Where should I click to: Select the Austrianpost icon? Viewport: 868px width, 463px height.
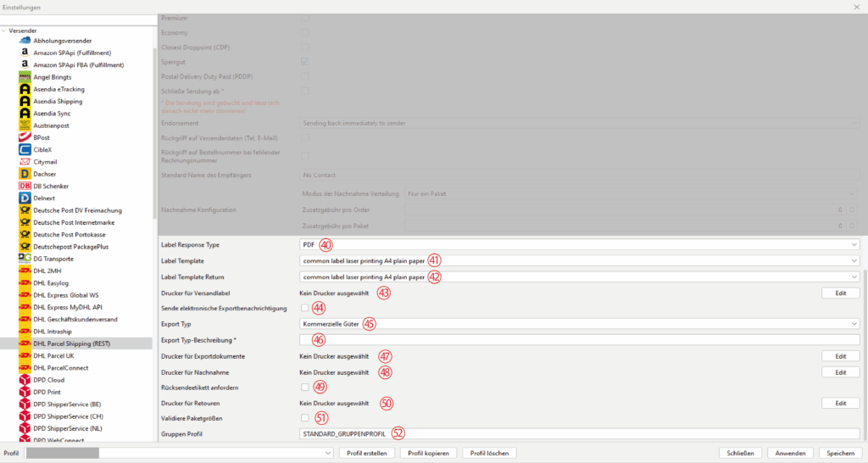pyautogui.click(x=25, y=126)
